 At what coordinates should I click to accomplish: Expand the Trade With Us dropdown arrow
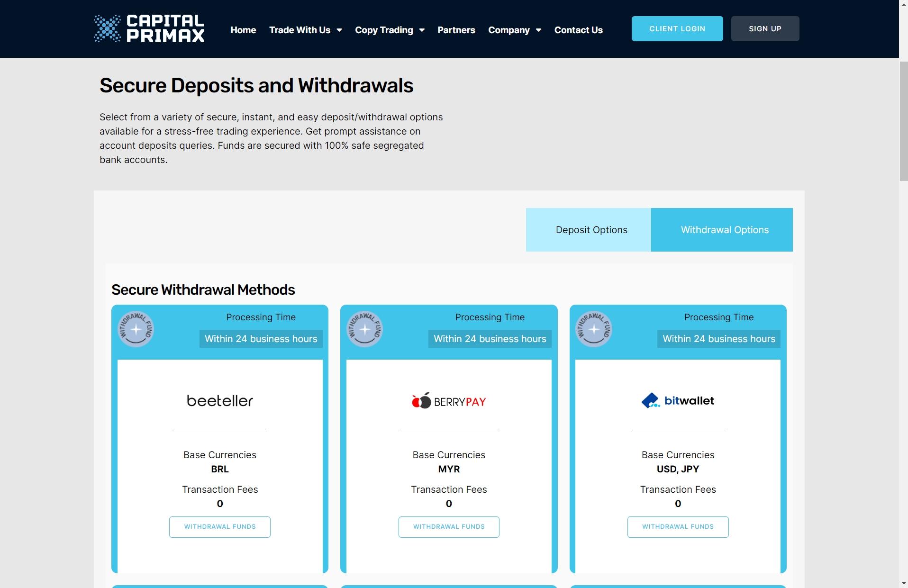coord(339,30)
